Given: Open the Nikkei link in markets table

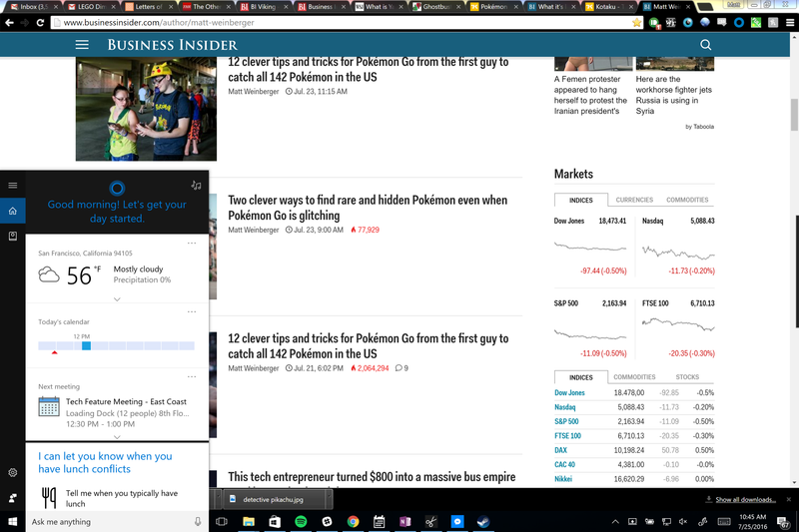Looking at the screenshot, I should tap(563, 478).
